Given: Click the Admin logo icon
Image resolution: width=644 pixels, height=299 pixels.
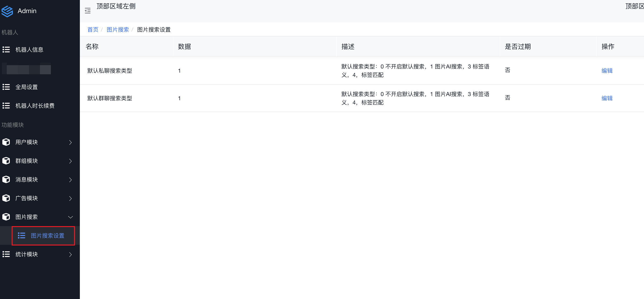Looking at the screenshot, I should point(7,11).
